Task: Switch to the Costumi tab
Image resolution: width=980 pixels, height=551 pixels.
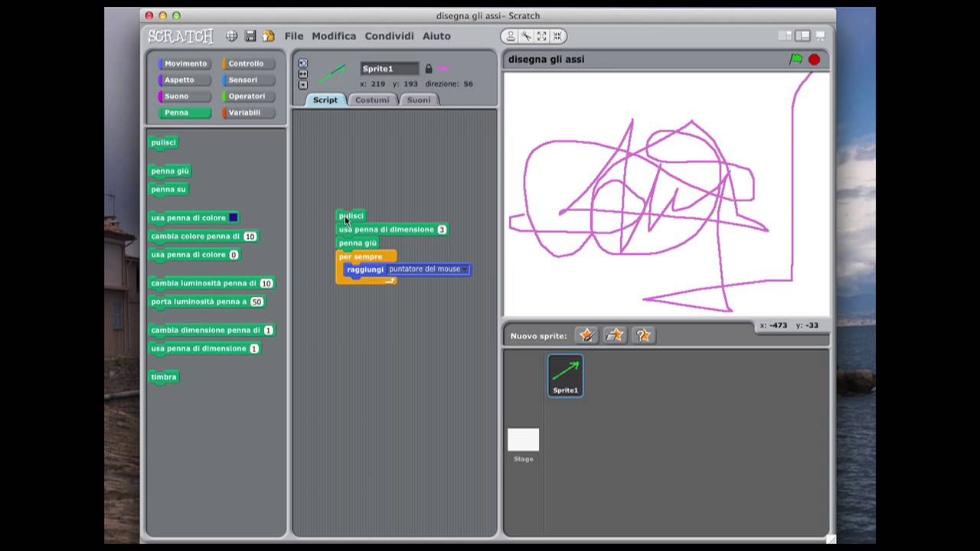Action: (x=372, y=100)
